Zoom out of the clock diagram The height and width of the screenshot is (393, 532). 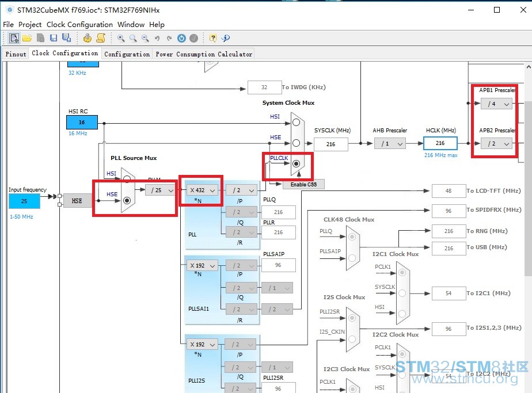pyautogui.click(x=145, y=39)
